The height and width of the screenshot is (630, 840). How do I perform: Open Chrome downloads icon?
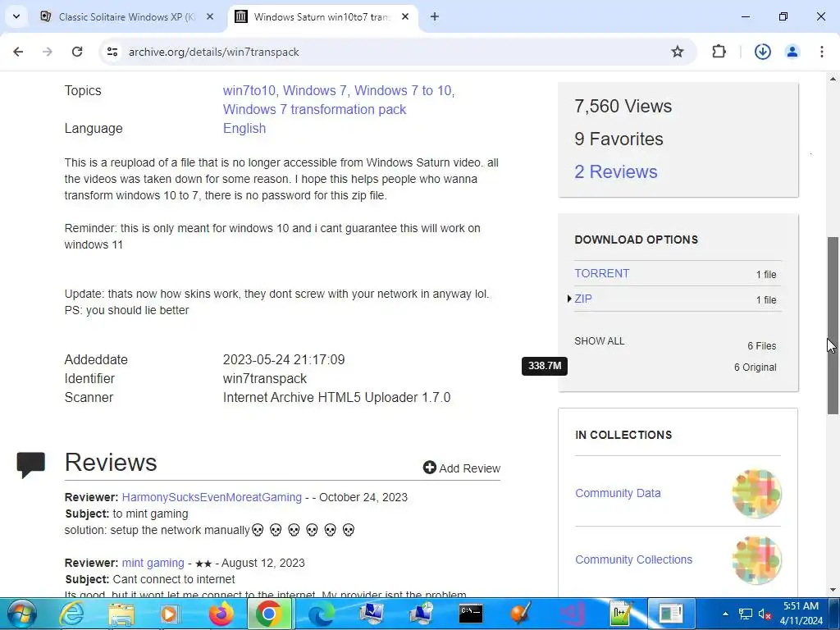[x=762, y=52]
